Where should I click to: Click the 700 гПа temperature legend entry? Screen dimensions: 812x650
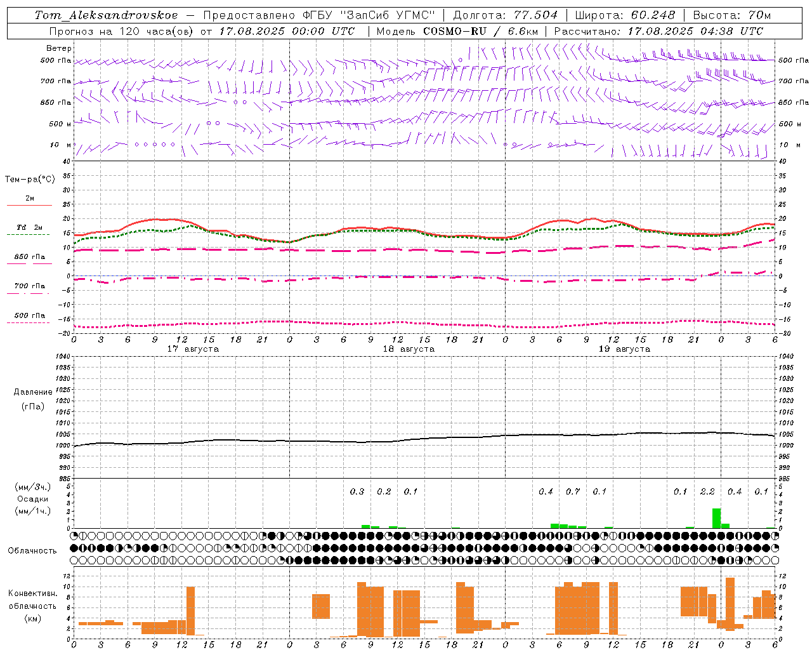pos(30,287)
